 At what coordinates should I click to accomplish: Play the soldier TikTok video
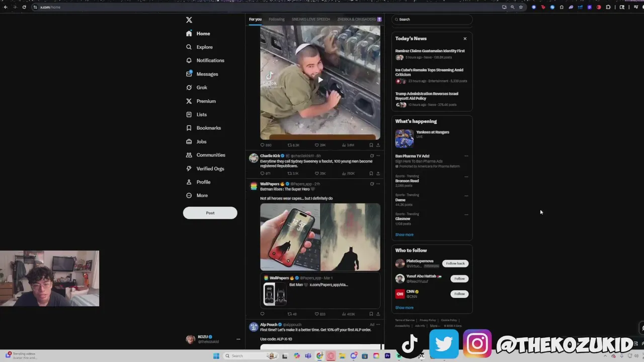pos(320,79)
